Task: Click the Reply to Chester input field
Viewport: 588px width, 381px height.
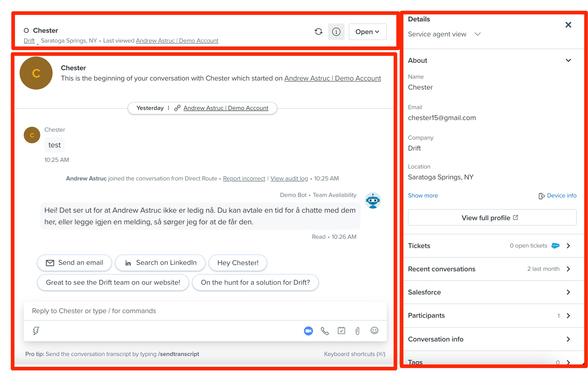Action: tap(205, 311)
